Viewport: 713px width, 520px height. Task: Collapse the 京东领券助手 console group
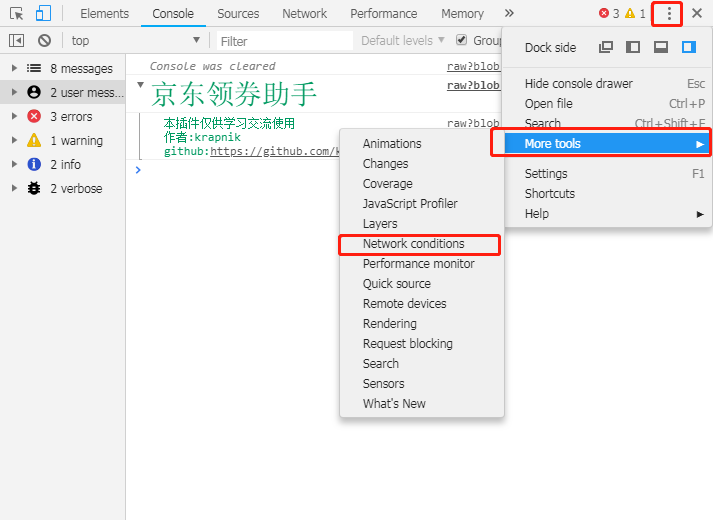click(141, 85)
